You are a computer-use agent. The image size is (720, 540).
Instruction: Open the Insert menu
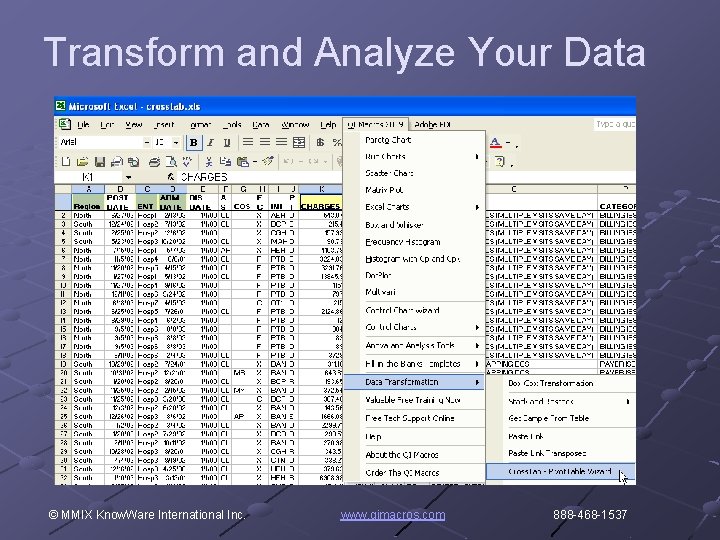[x=164, y=124]
